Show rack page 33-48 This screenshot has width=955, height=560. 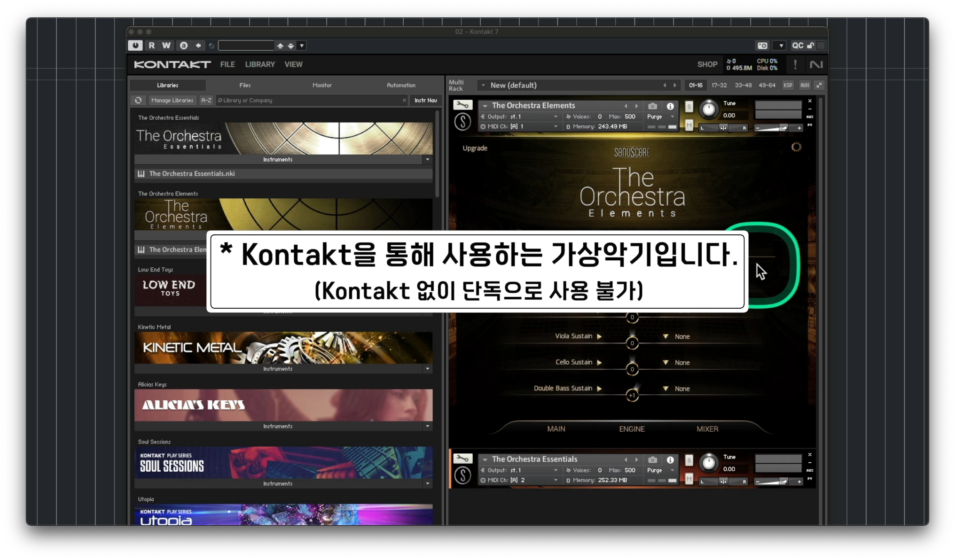click(743, 85)
